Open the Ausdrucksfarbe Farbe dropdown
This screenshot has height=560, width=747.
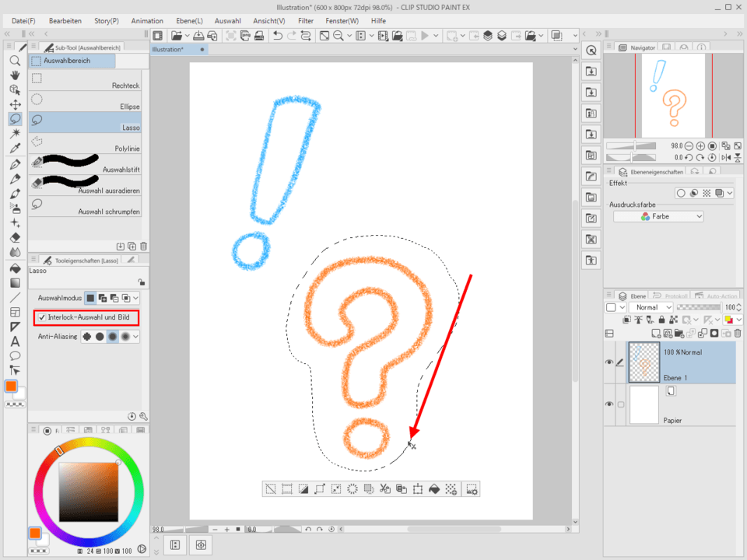(x=658, y=216)
